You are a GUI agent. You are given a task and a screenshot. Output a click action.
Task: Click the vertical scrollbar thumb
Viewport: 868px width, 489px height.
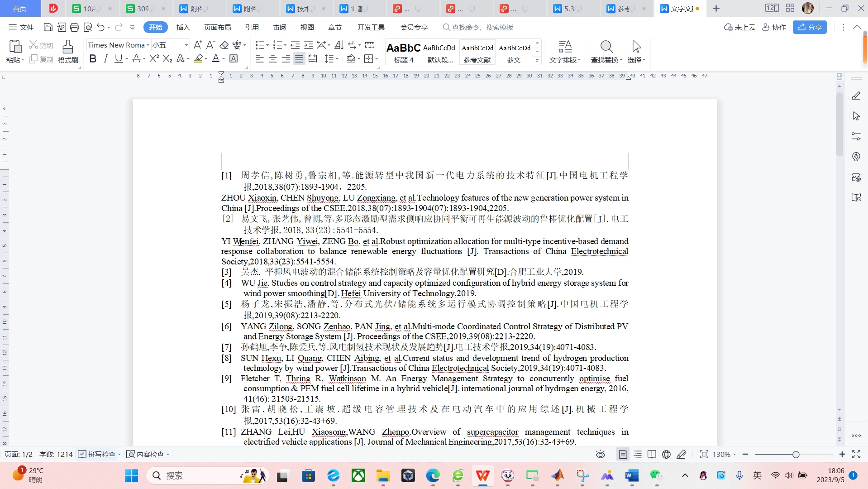(x=839, y=125)
